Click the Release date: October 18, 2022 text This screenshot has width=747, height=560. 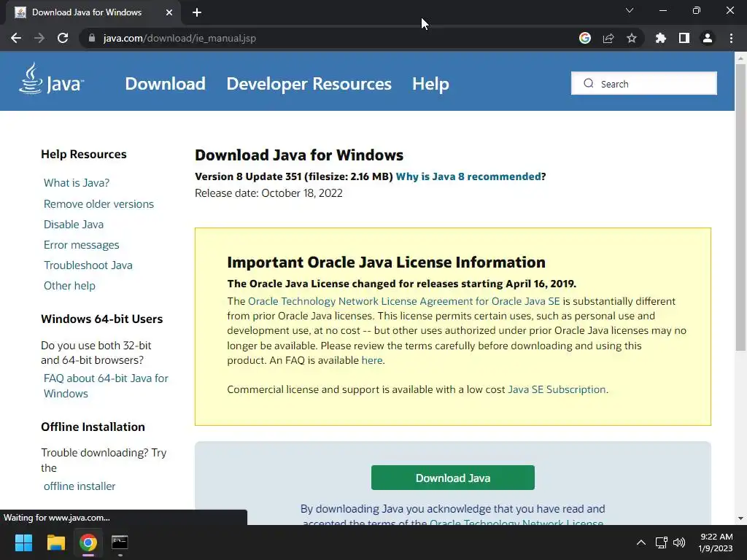[x=268, y=192]
